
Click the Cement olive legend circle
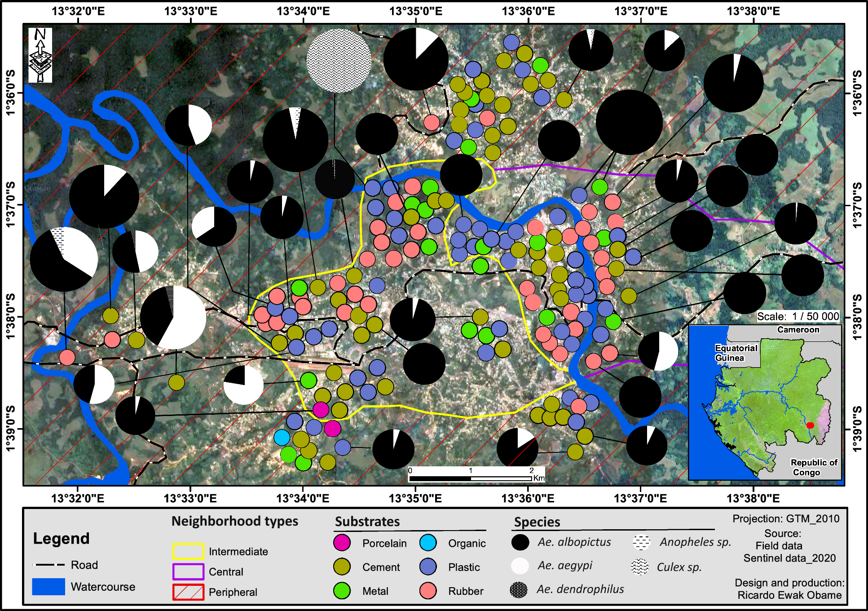click(342, 567)
